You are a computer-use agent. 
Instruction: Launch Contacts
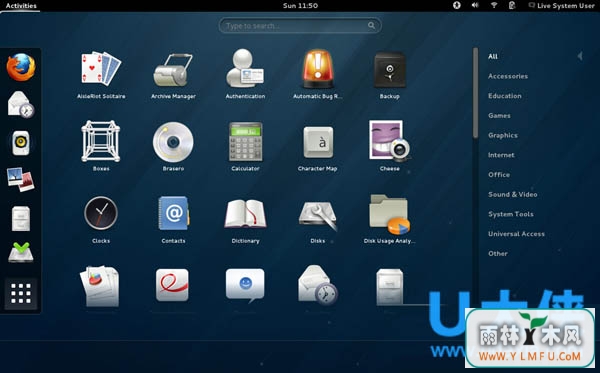pos(173,220)
